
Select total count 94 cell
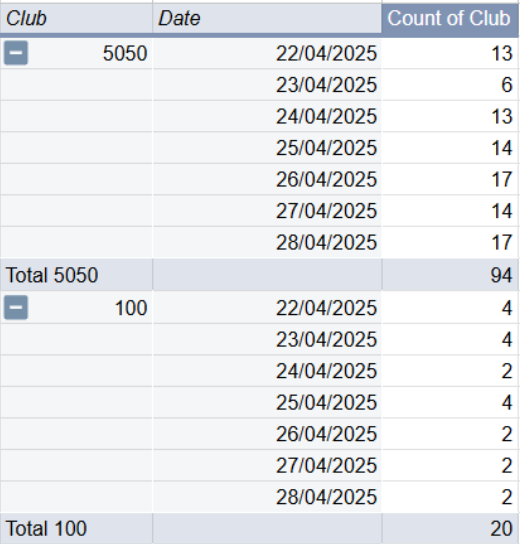pos(450,275)
